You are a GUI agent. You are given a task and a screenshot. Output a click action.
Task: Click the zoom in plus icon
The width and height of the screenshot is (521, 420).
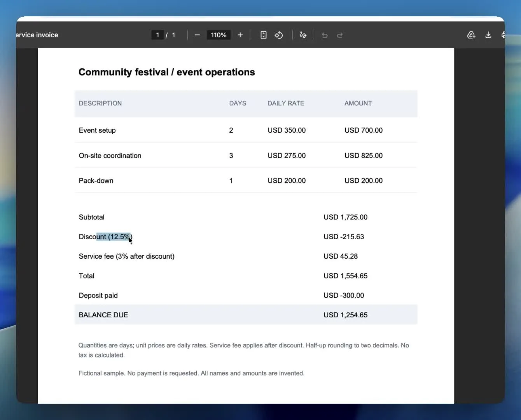tap(240, 35)
